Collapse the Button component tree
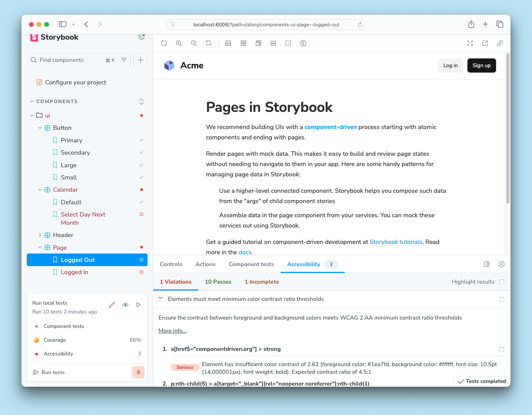Image resolution: width=532 pixels, height=415 pixels. click(40, 128)
